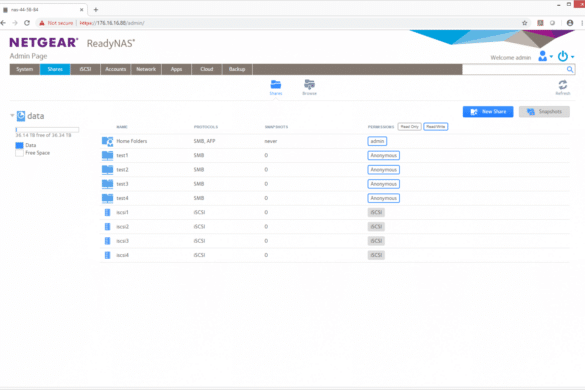Click the data volume icon

tap(21, 116)
